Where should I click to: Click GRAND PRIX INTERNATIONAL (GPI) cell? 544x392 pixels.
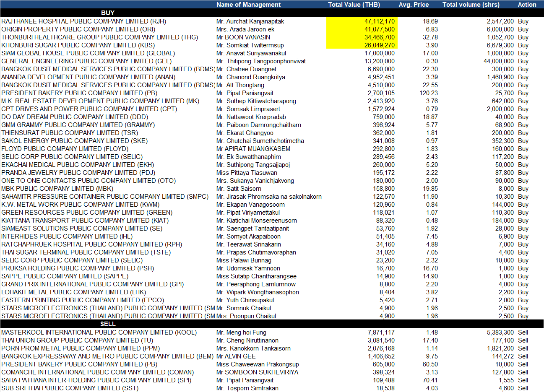tap(93, 284)
